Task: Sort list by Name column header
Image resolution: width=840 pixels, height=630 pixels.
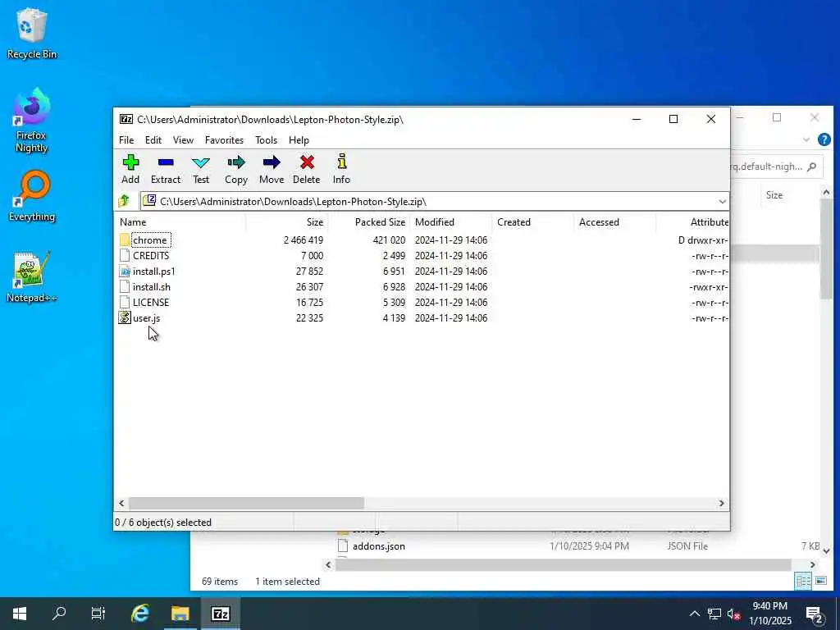Action: click(x=181, y=221)
